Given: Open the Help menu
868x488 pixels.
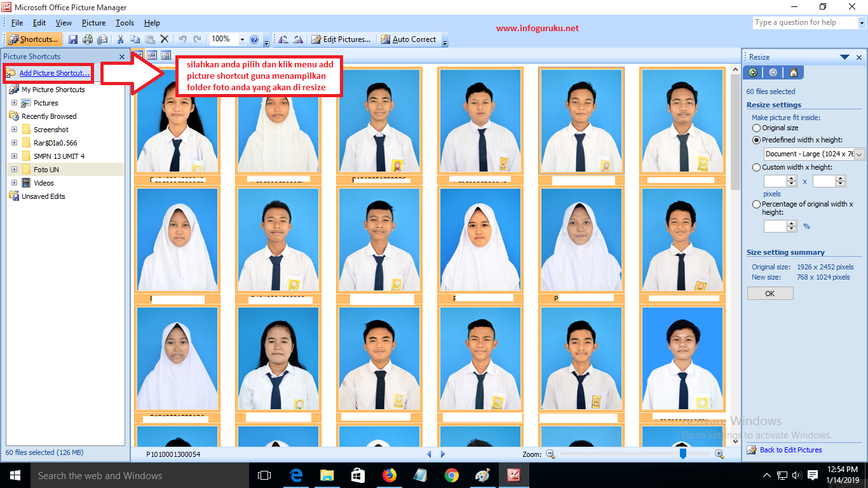Looking at the screenshot, I should click(x=152, y=23).
